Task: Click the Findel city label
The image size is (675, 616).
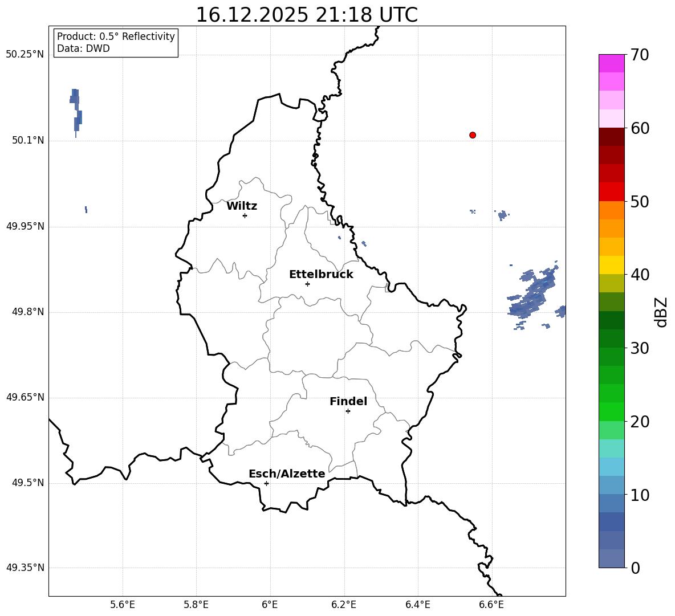Action: 348,401
